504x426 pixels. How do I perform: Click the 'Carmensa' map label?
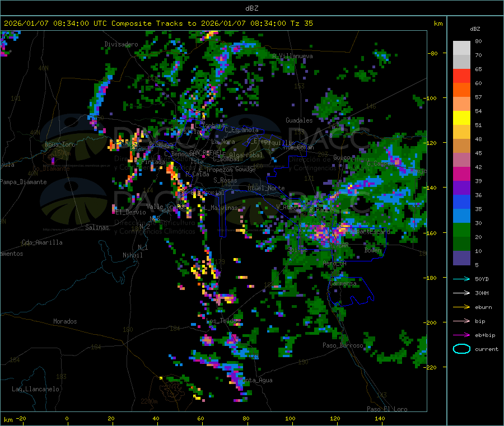coord(343,283)
